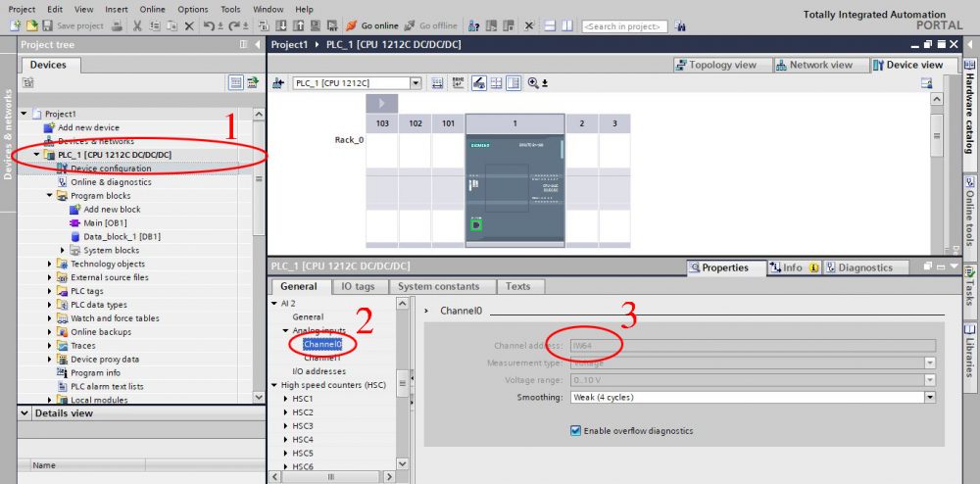Screen dimensions: 980x484
Task: Click the Accessible devices icon
Action: (473, 25)
